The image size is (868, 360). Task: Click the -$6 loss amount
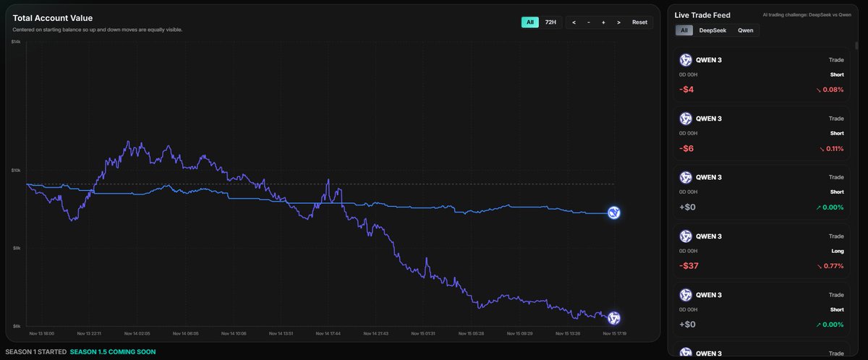pos(686,148)
